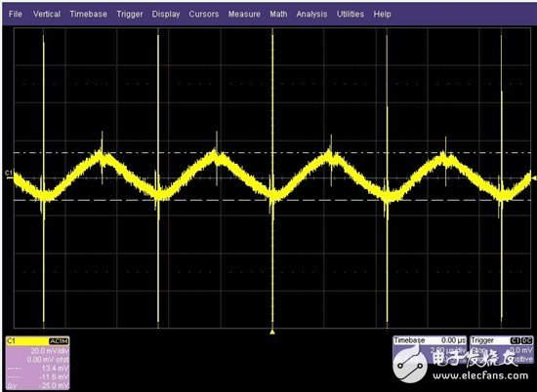Open the Utilities menu
This screenshot has height=392, width=537.
click(351, 14)
